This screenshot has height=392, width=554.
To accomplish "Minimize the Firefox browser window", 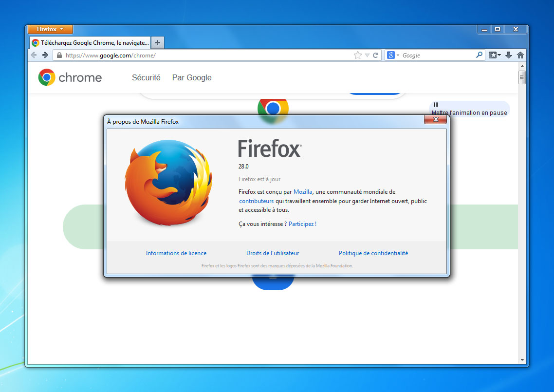I will coord(484,29).
